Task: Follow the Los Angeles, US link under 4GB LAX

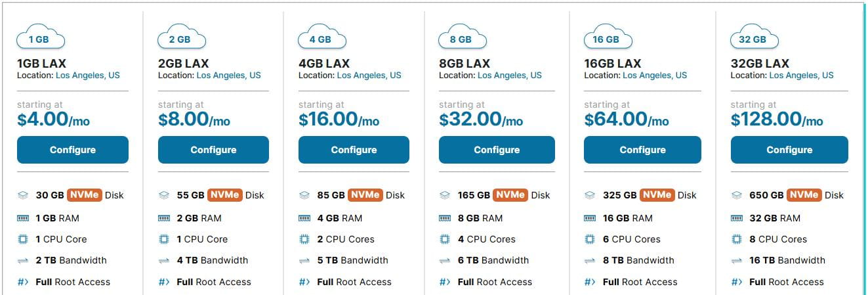Action: point(369,76)
